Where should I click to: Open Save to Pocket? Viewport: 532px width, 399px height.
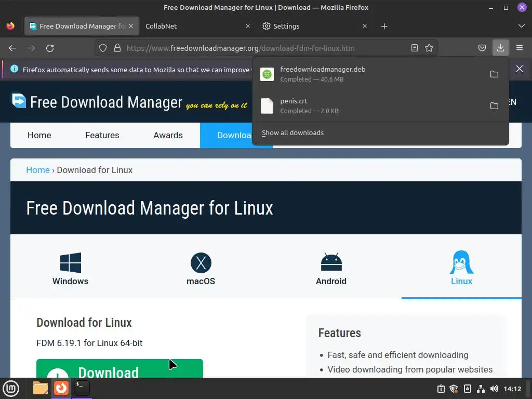click(x=482, y=48)
